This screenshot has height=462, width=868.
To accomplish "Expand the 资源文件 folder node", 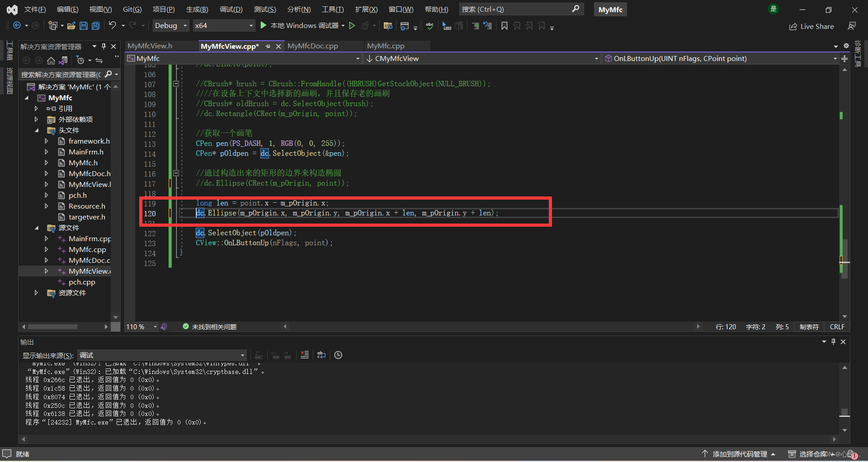I will tap(36, 293).
